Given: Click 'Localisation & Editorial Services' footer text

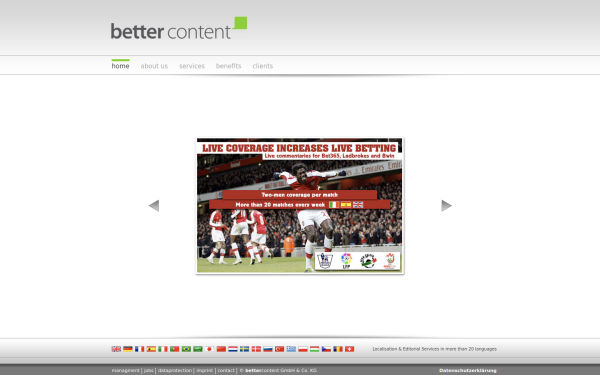Looking at the screenshot, I should [x=435, y=349].
